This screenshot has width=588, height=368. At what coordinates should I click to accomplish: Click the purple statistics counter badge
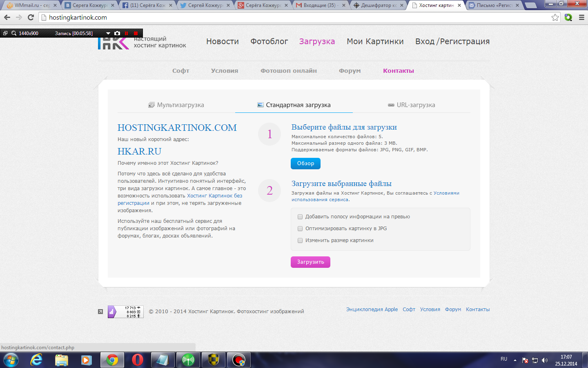pyautogui.click(x=125, y=312)
